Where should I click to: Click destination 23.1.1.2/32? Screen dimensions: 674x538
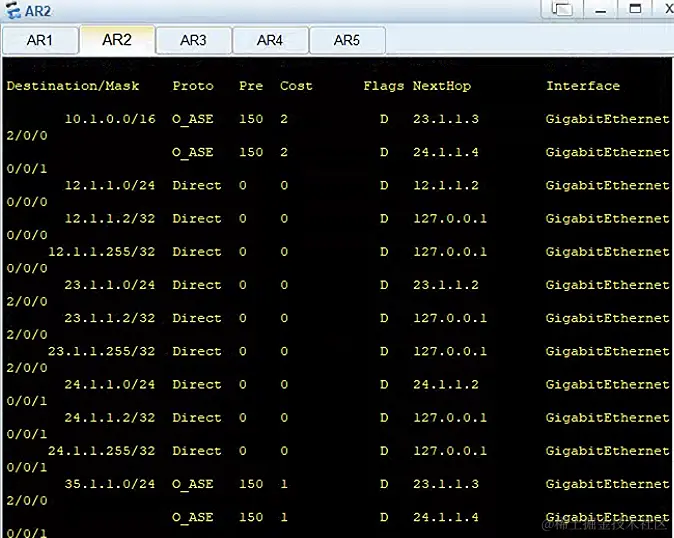[x=110, y=318]
